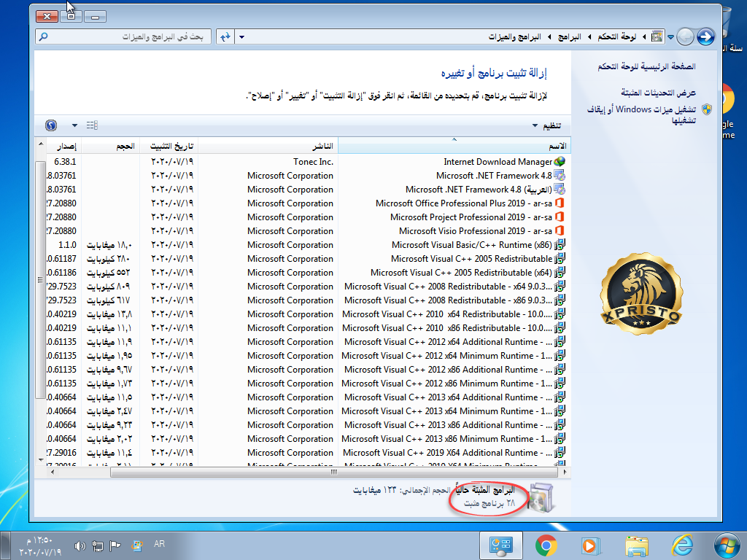Click the search magnifier icon
Image resolution: width=747 pixels, height=560 pixels.
click(43, 36)
